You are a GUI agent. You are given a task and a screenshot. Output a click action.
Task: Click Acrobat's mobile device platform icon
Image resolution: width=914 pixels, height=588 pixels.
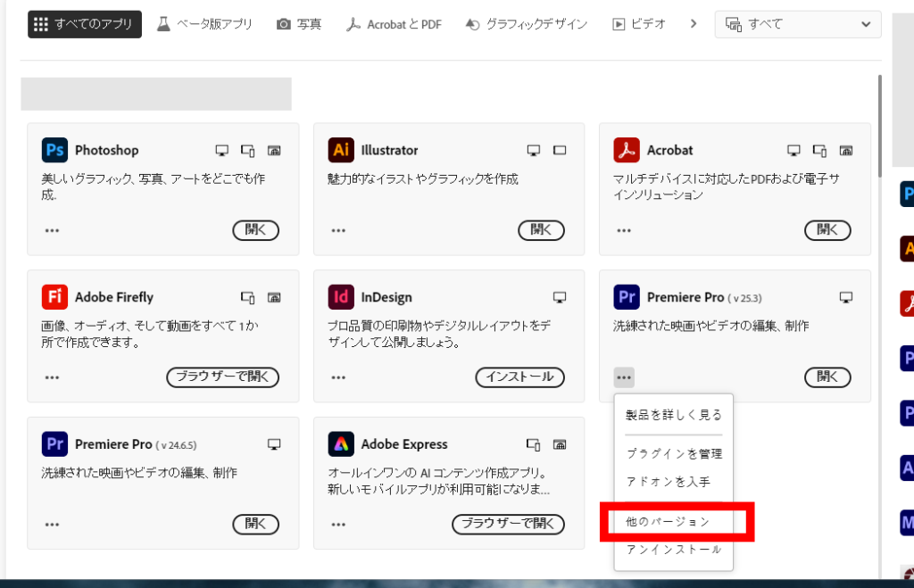point(819,151)
